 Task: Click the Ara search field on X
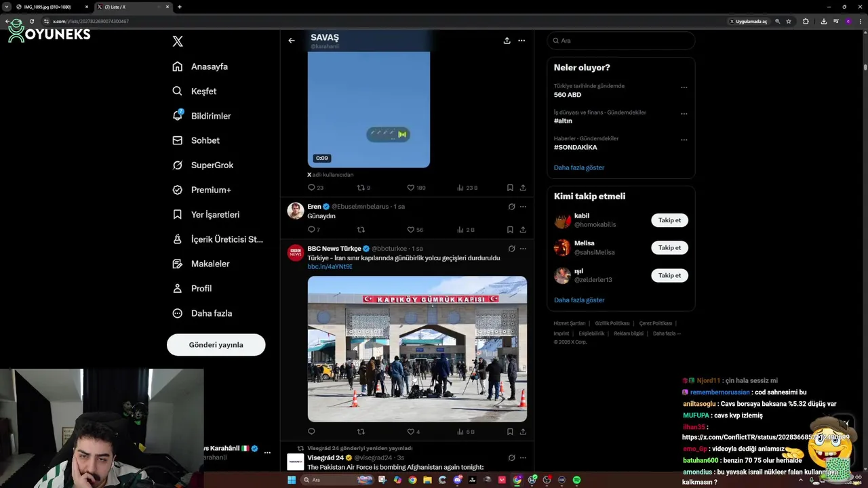click(620, 41)
